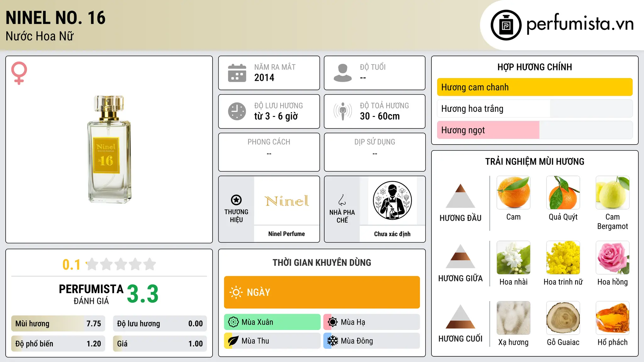Click the perfumer illustration avatar
The height and width of the screenshot is (362, 644).
pyautogui.click(x=392, y=200)
